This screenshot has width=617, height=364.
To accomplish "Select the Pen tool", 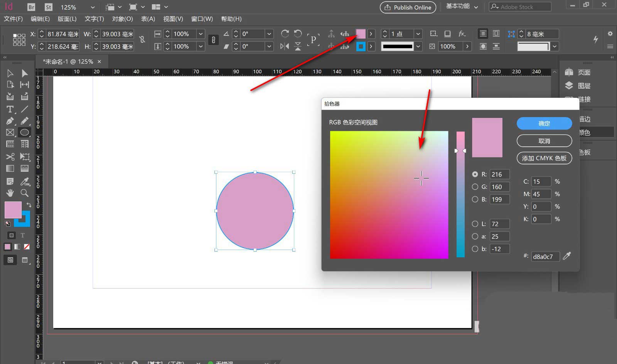I will point(10,121).
